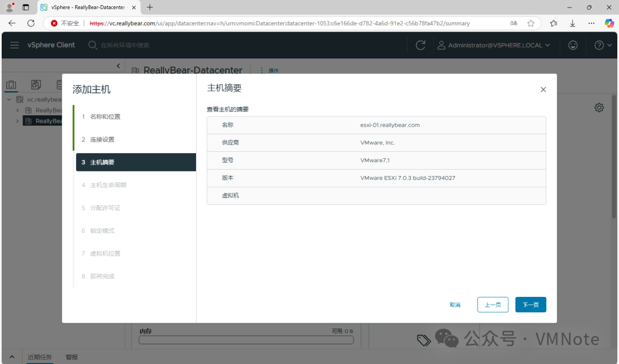This screenshot has width=619, height=364.
Task: Open a new browser tab
Action: pos(150,7)
